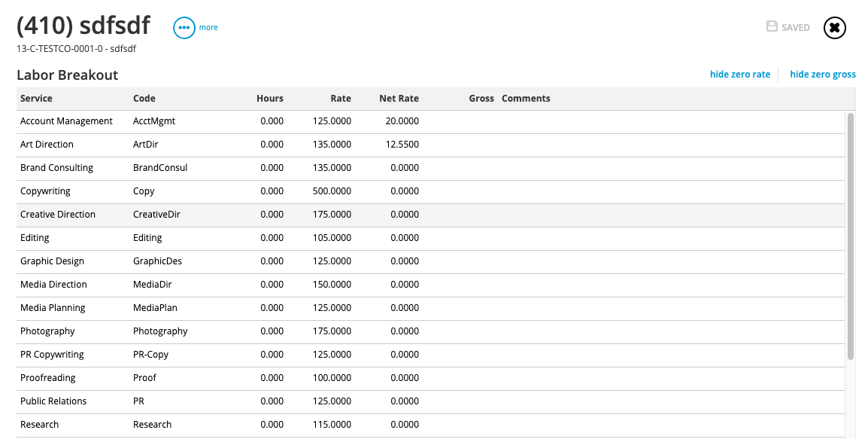Click Research rate 115.0000

pos(332,424)
